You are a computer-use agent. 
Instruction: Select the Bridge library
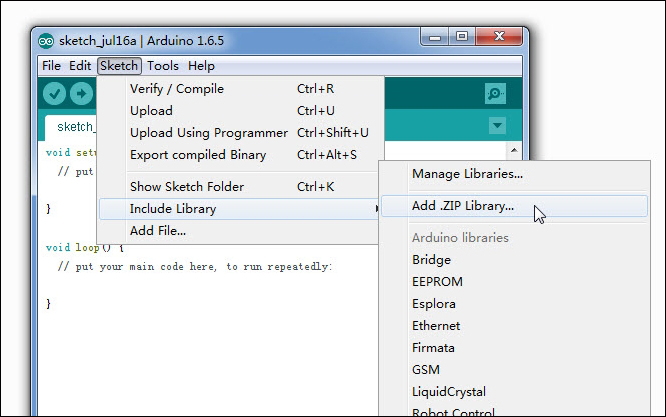[514, 260]
